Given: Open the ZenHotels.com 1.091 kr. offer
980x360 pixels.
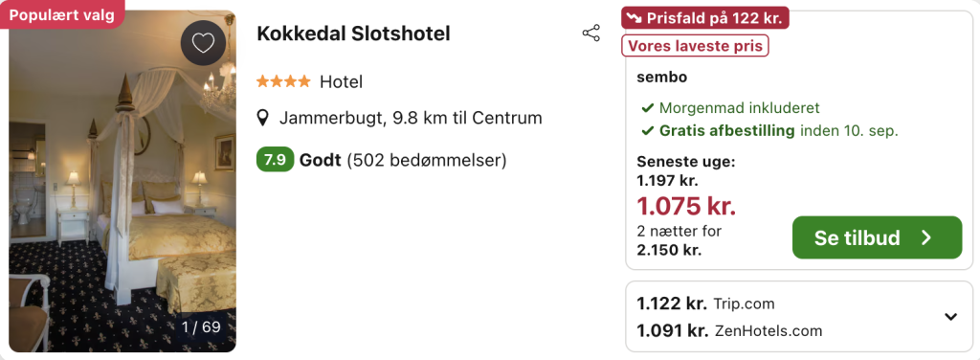Looking at the screenshot, I should click(729, 330).
